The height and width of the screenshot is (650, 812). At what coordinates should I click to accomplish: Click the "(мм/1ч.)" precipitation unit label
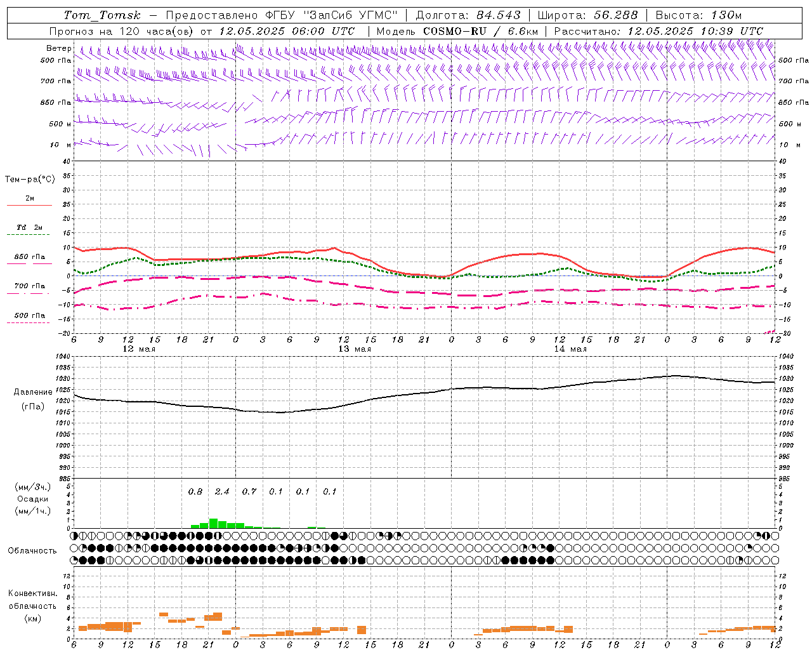(x=33, y=511)
